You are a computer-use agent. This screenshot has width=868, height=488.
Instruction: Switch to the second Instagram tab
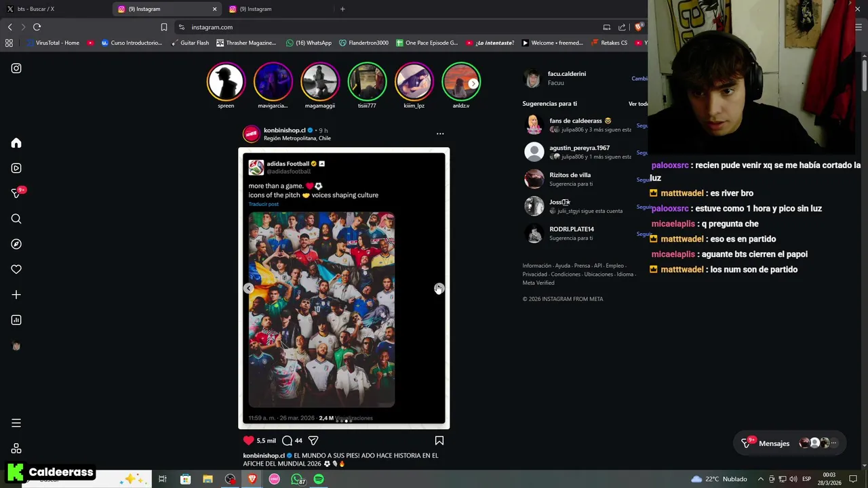[278, 9]
